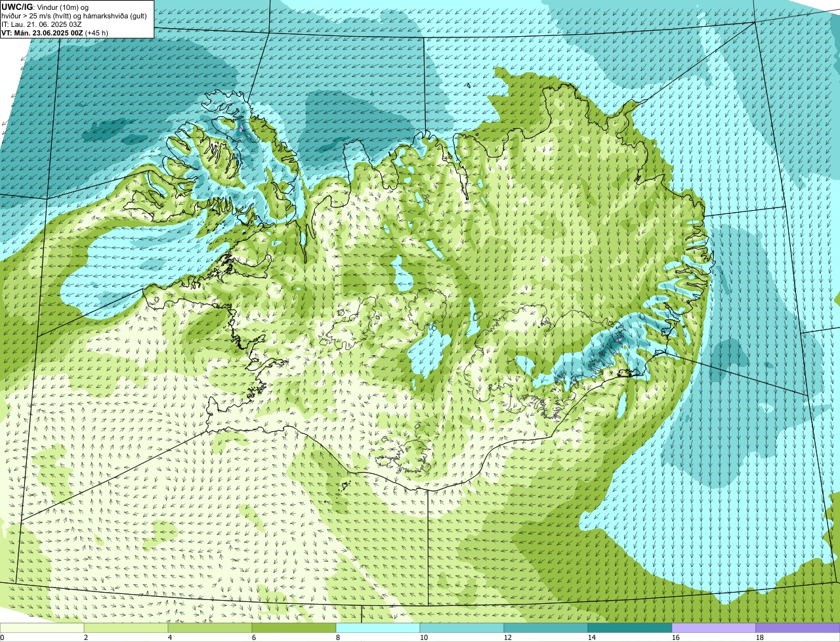Click the legend scale label '14'

(x=592, y=637)
